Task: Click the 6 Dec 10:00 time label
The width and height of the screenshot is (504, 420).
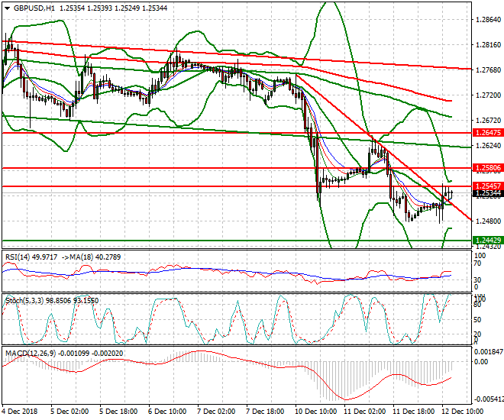Action: click(167, 412)
